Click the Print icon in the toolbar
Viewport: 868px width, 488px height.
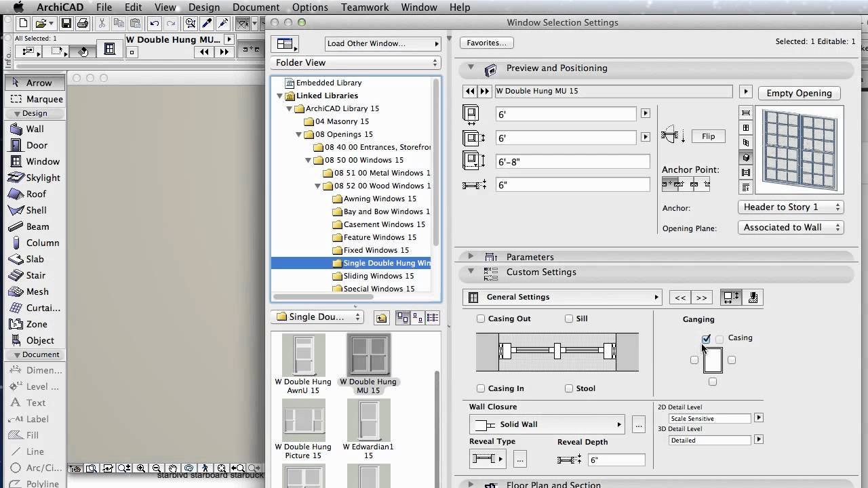[x=83, y=24]
